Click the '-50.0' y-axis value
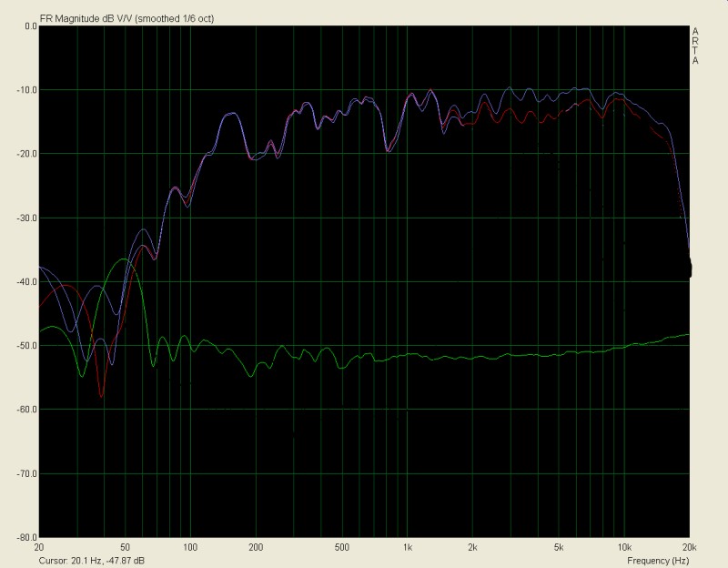 28,346
